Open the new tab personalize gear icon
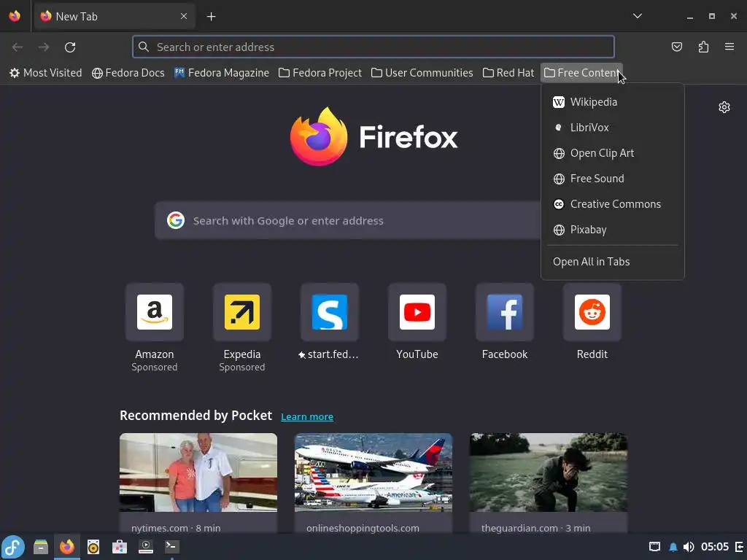 point(724,107)
